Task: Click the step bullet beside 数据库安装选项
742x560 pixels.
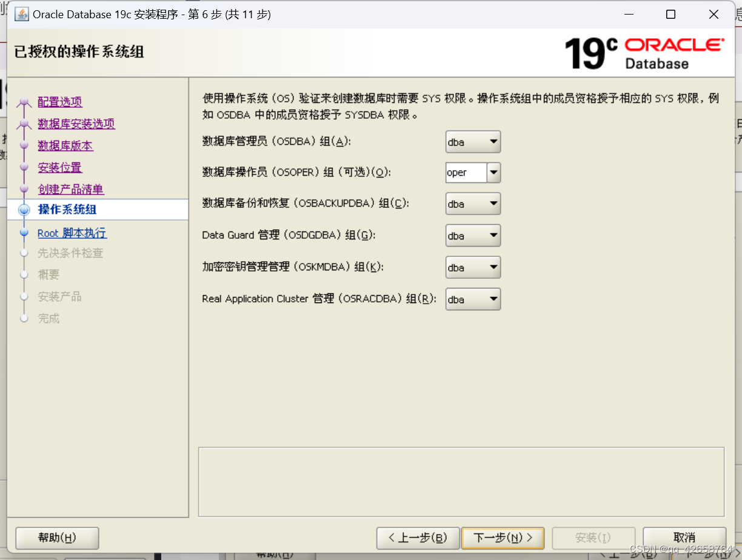Action: tap(24, 124)
